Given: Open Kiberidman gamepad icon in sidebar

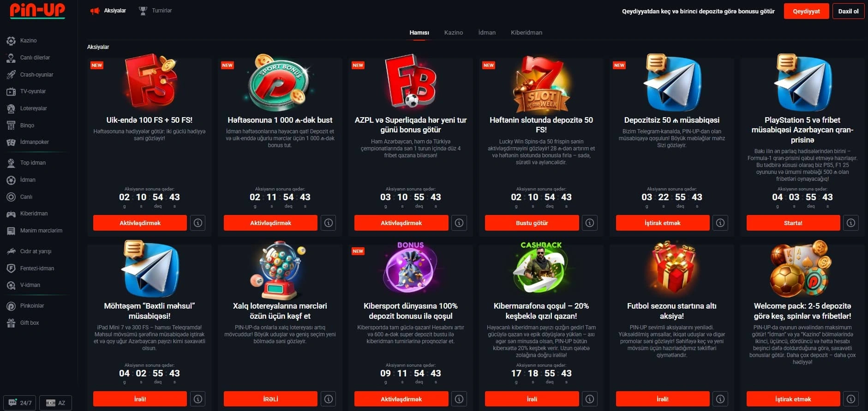Looking at the screenshot, I should point(11,214).
